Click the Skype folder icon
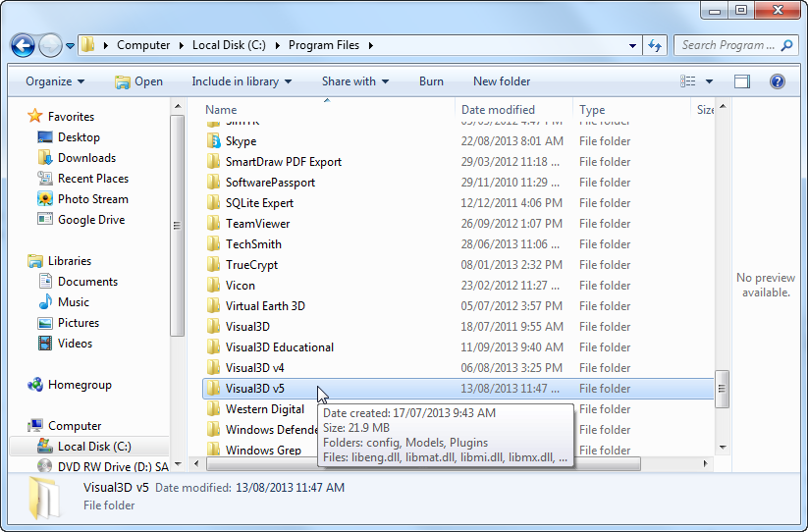 tap(213, 140)
